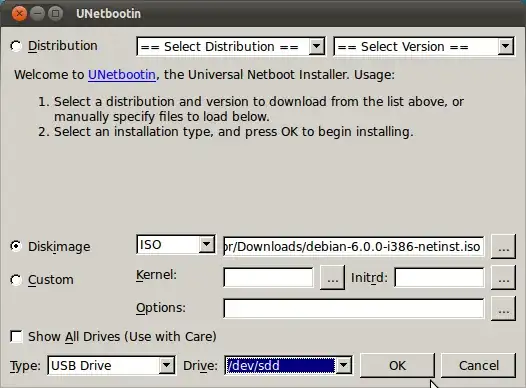526x388 pixels.
Task: Focus the Kernel input field
Action: (x=268, y=277)
